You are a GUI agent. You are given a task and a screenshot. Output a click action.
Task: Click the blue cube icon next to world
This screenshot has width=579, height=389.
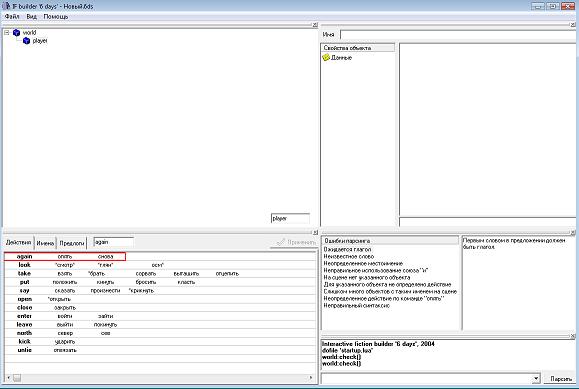(16, 33)
